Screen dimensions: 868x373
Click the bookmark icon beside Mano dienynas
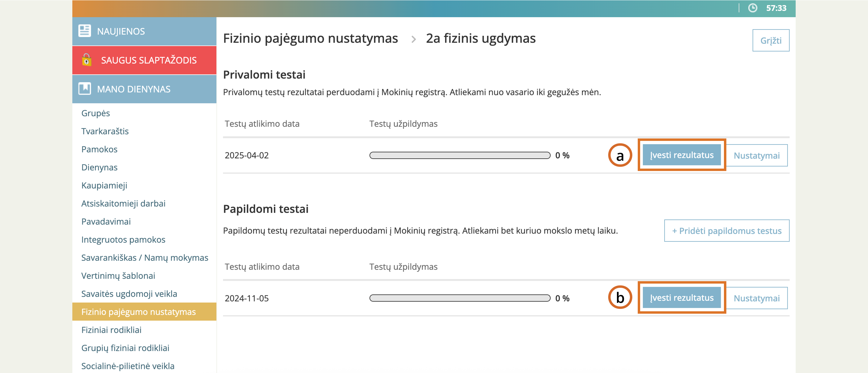[84, 89]
